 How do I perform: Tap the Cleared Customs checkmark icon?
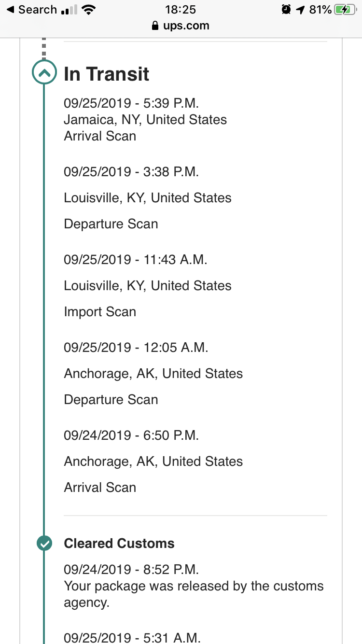coord(44,544)
